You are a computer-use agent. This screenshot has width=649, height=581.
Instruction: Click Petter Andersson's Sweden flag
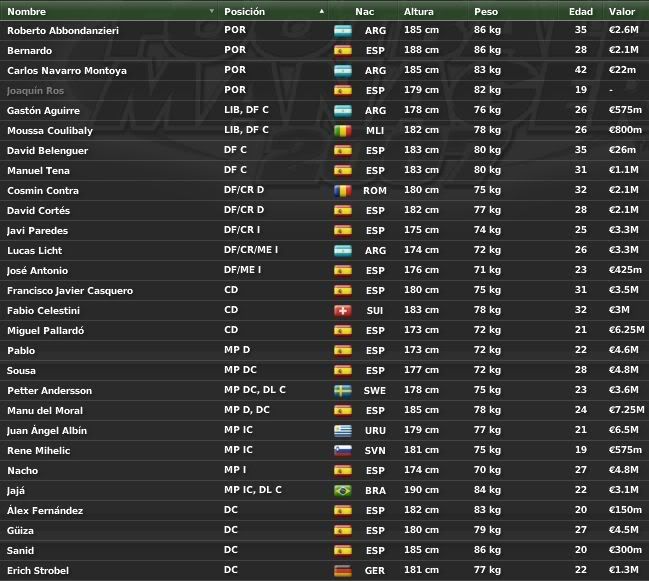343,391
